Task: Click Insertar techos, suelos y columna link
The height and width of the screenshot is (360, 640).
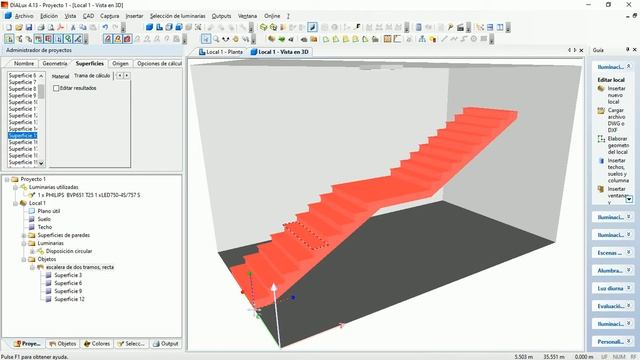Action: point(618,170)
